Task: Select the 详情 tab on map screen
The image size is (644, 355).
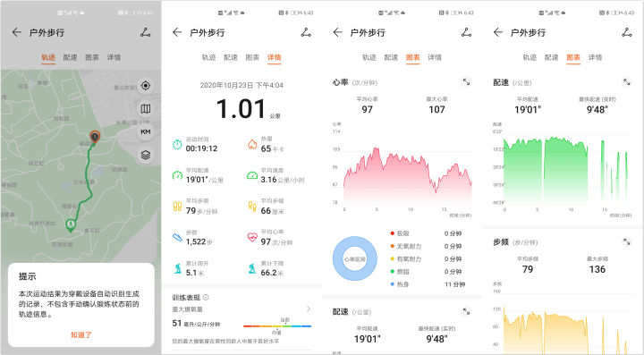Action: point(114,57)
